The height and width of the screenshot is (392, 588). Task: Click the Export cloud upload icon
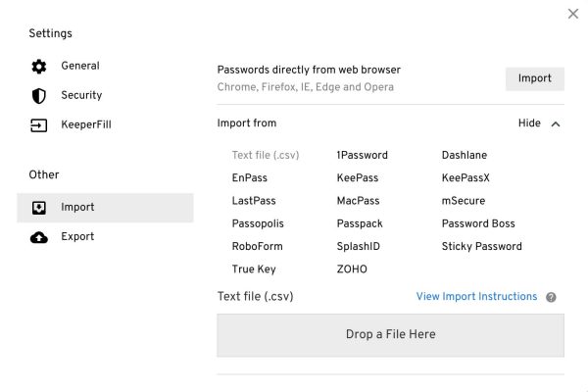coord(38,237)
